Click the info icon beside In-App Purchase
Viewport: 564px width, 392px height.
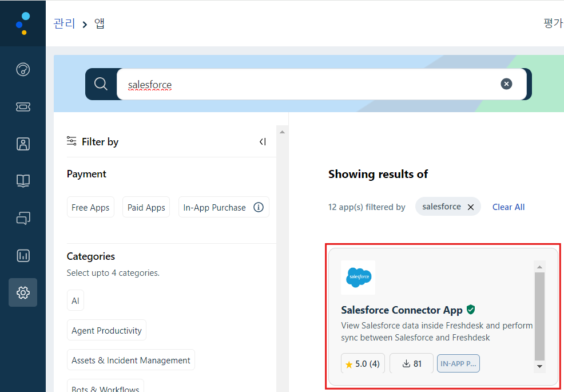point(258,207)
